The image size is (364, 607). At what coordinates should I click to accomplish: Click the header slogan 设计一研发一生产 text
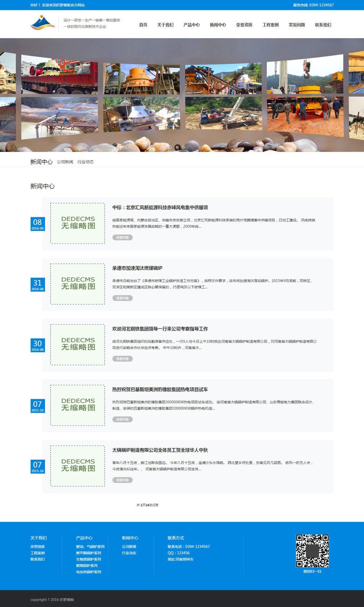(92, 20)
